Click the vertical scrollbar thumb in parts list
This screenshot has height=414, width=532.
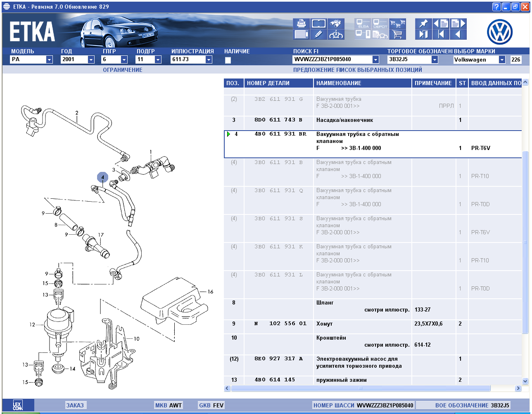point(525,242)
